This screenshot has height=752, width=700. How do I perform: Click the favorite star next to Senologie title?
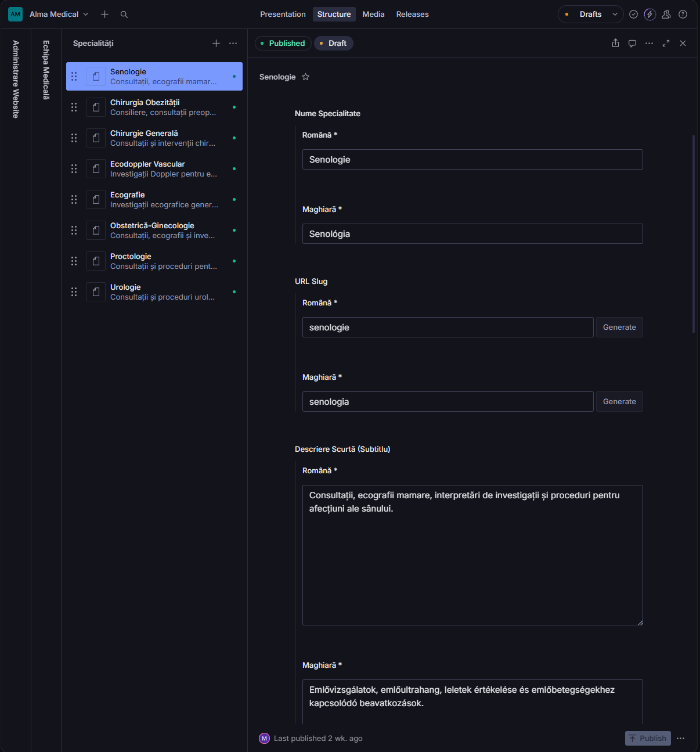point(305,77)
